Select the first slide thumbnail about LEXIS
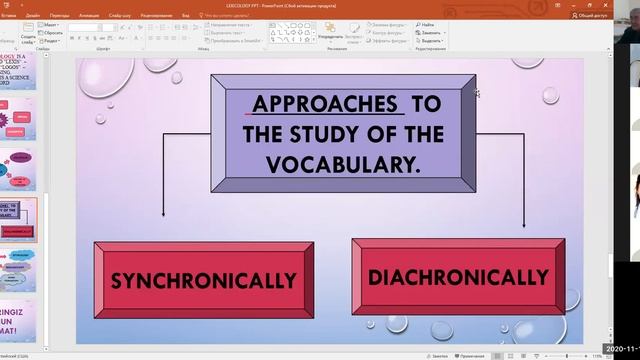640x360 pixels. pyautogui.click(x=18, y=71)
